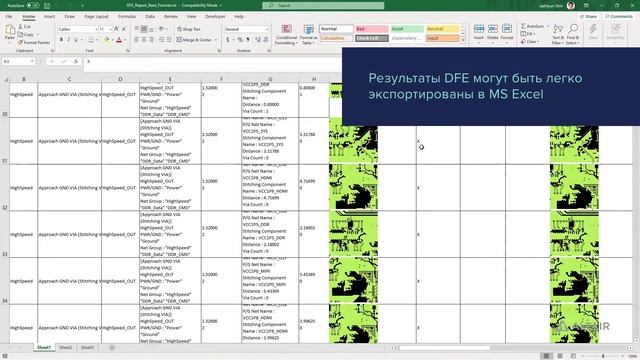
Task: Open the font name dropdown
Action: pyautogui.click(x=96, y=29)
